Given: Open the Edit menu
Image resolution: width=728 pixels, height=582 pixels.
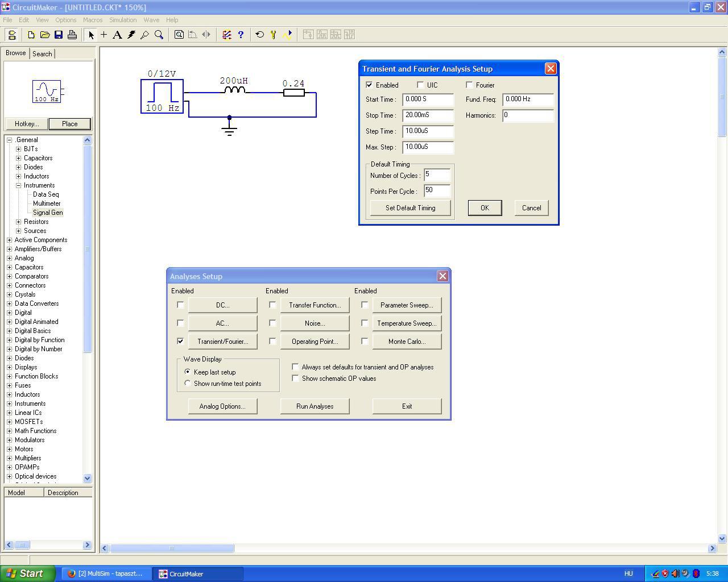Looking at the screenshot, I should tap(24, 20).
